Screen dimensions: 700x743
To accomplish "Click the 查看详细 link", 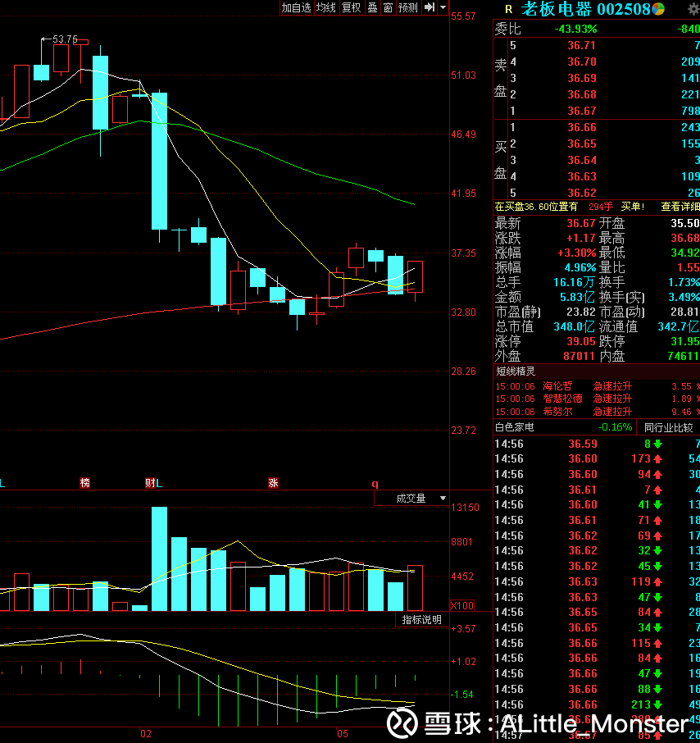I will click(680, 207).
